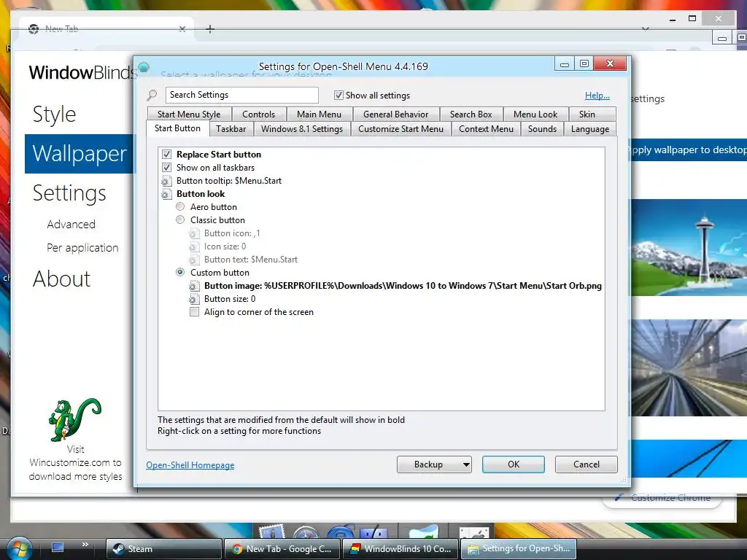Click the Finder dock icon
This screenshot has width=747, height=560.
(x=373, y=532)
